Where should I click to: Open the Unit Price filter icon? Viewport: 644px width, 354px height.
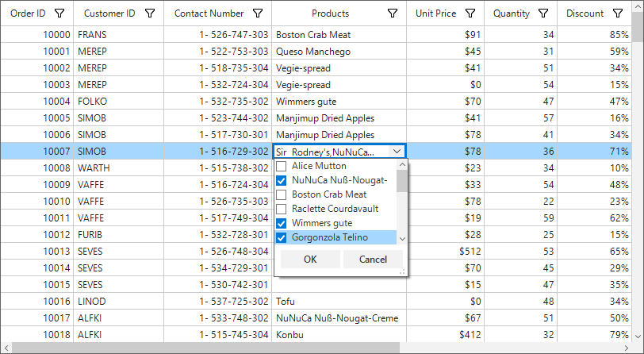pyautogui.click(x=470, y=13)
